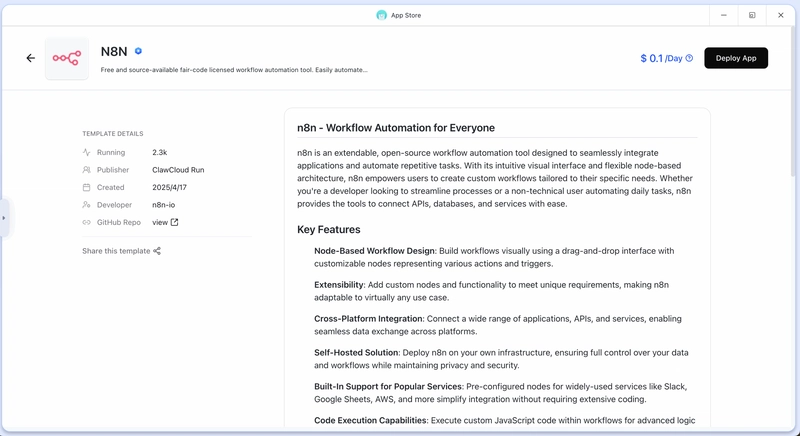This screenshot has height=436, width=800.
Task: Click the verified badge next to N8N
Action: coord(138,51)
